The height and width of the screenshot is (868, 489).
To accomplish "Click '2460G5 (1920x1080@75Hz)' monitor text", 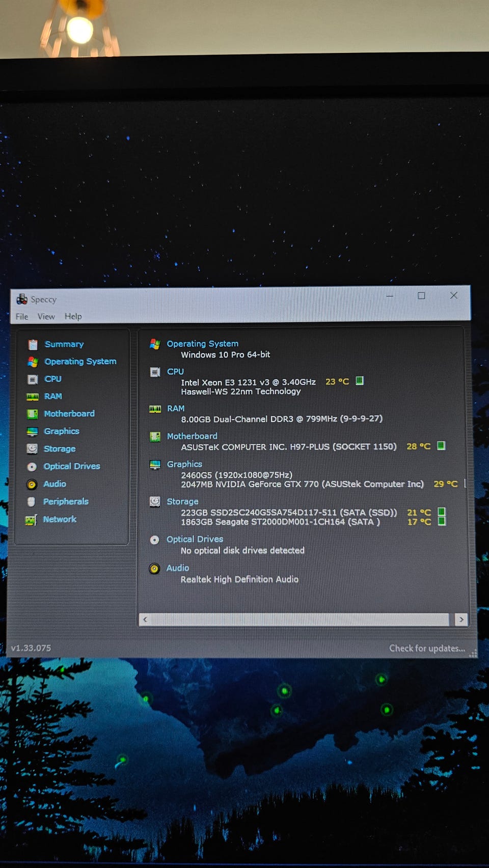I will [x=236, y=474].
